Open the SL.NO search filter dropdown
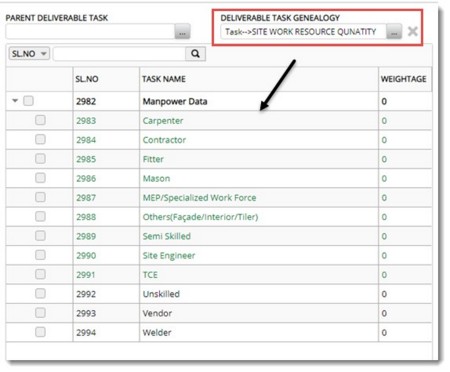Image resolution: width=450 pixels, height=372 pixels. (x=29, y=54)
